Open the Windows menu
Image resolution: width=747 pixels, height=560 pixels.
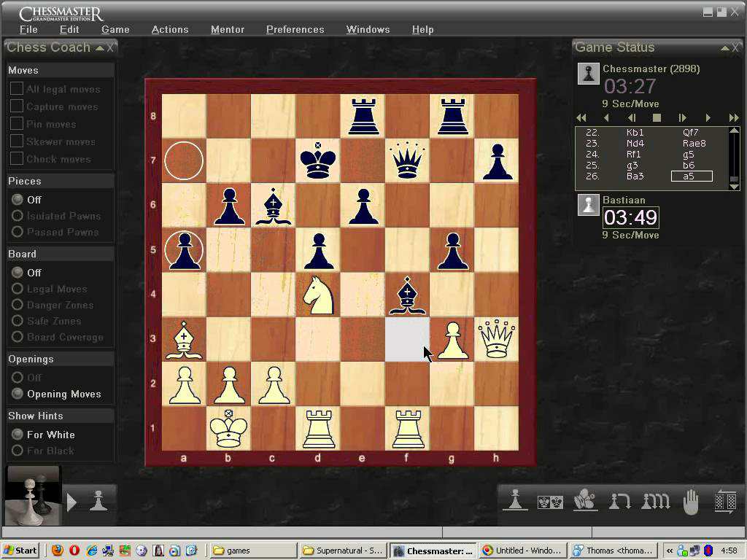click(x=368, y=29)
